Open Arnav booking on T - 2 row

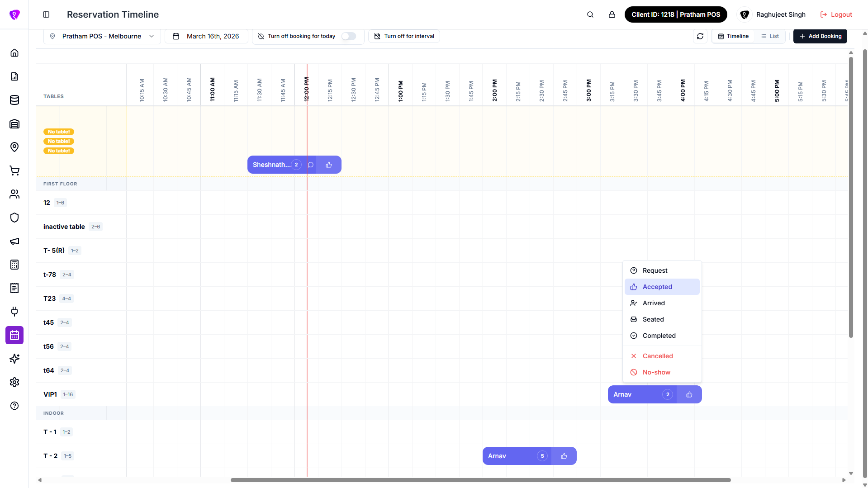pyautogui.click(x=530, y=456)
